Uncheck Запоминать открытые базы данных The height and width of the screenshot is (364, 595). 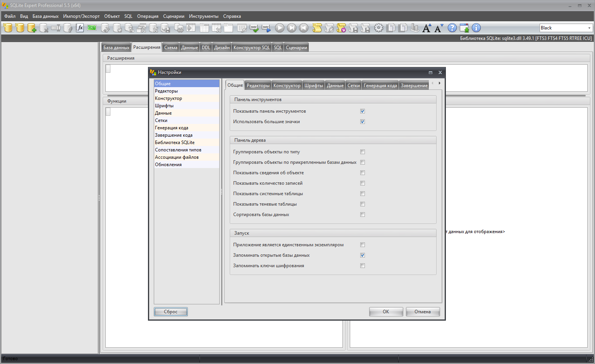pos(363,255)
